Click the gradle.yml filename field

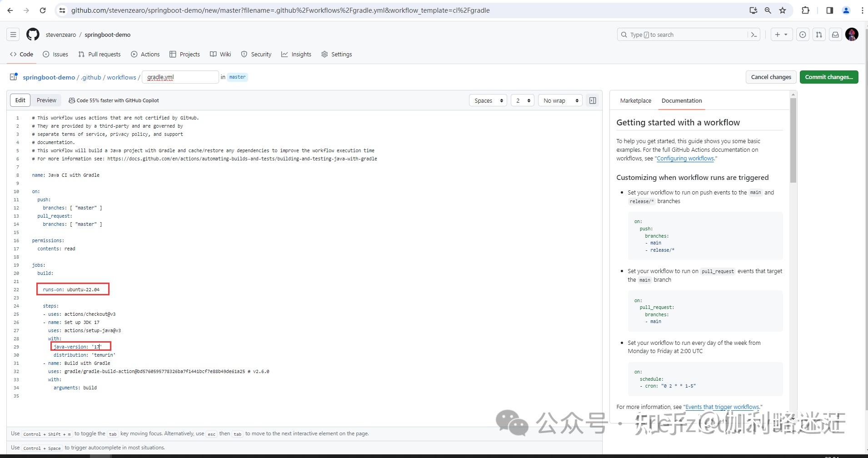pos(180,77)
